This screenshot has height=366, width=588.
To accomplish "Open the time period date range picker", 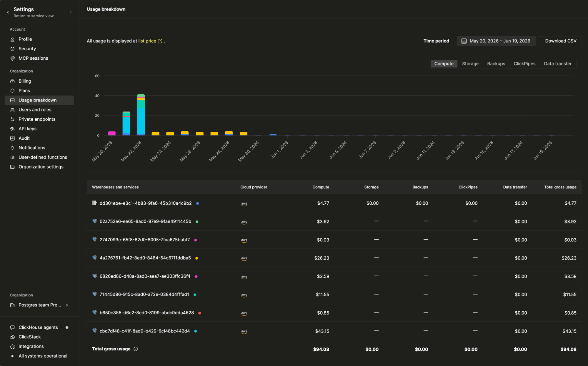I will pyautogui.click(x=496, y=41).
